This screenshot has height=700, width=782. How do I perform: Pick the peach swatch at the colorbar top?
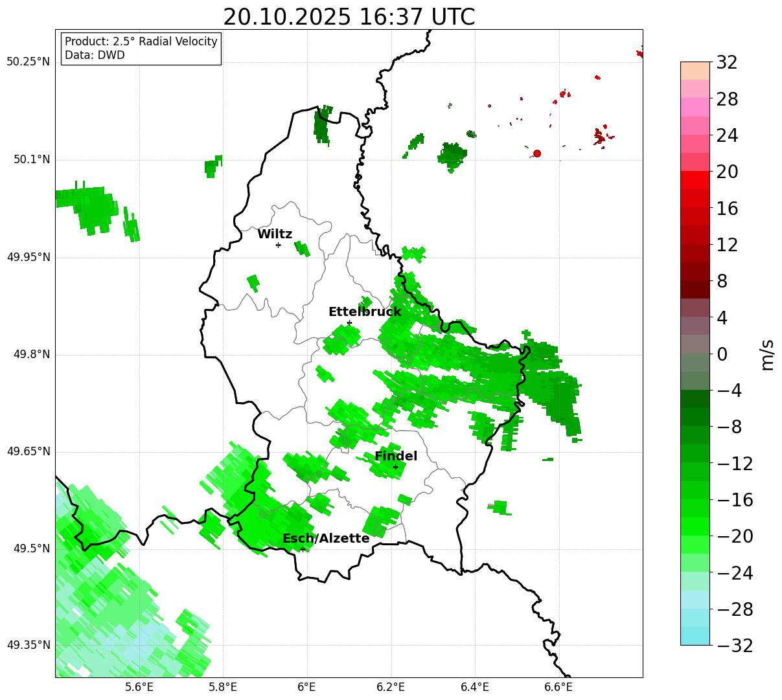(x=695, y=71)
